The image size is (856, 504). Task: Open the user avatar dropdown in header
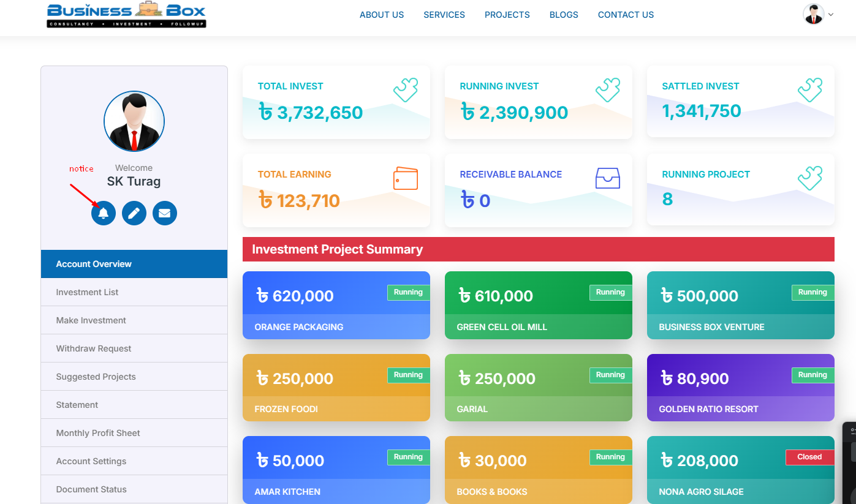pyautogui.click(x=818, y=14)
